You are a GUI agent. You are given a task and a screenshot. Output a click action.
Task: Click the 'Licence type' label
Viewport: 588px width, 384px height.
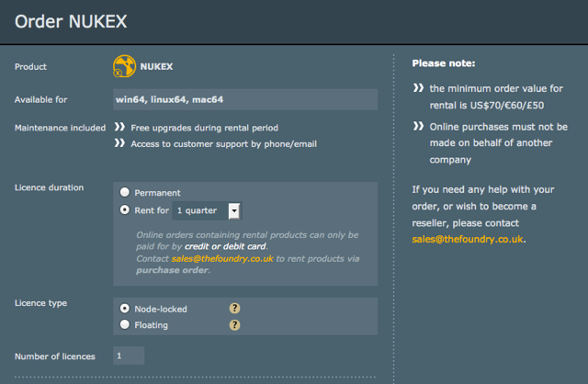click(x=40, y=303)
